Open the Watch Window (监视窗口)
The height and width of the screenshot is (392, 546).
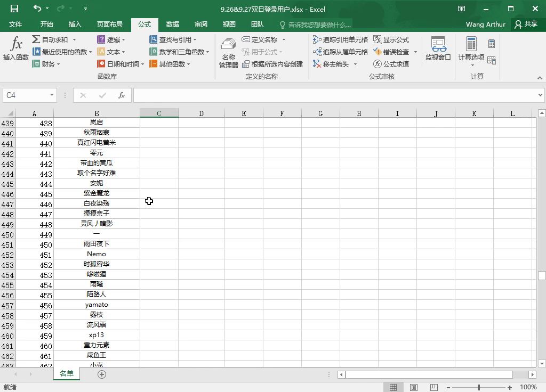click(438, 49)
